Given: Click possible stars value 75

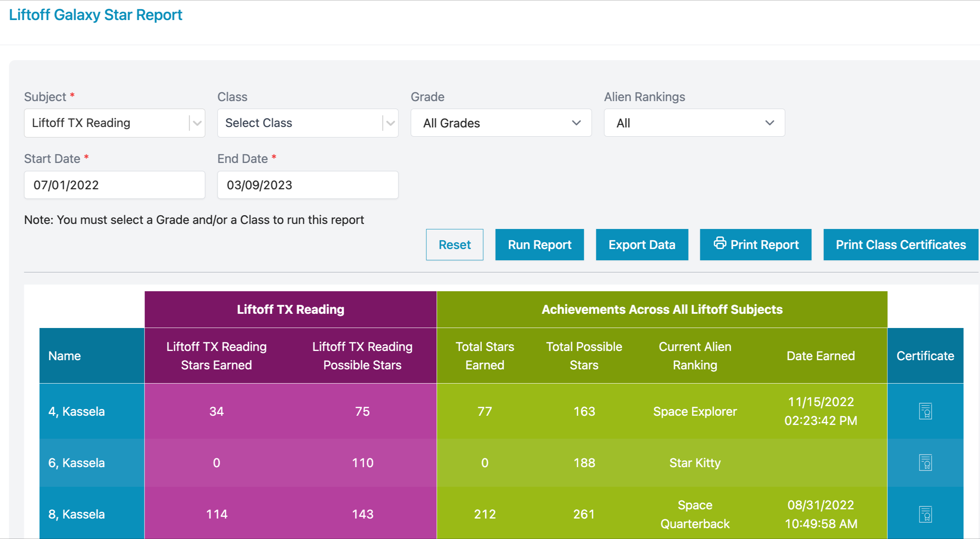Looking at the screenshot, I should point(362,411).
